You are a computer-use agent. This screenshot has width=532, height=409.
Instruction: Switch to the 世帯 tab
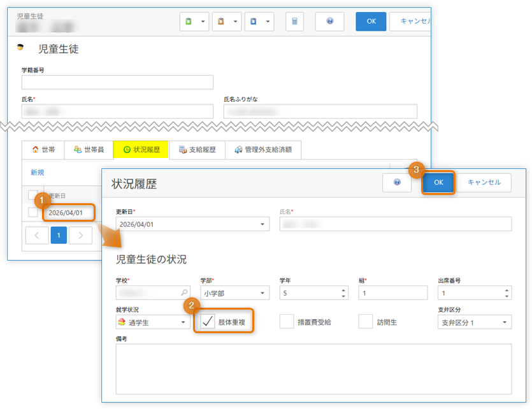[43, 150]
